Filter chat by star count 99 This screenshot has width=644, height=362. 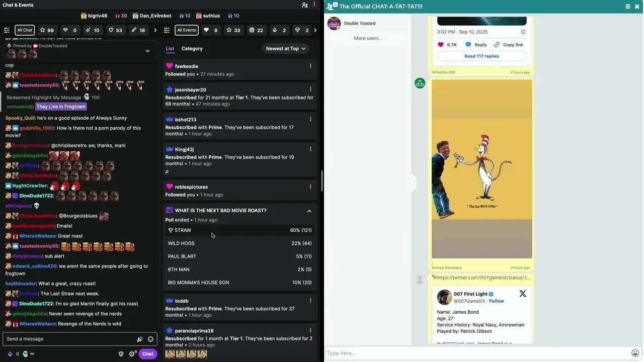[47, 30]
